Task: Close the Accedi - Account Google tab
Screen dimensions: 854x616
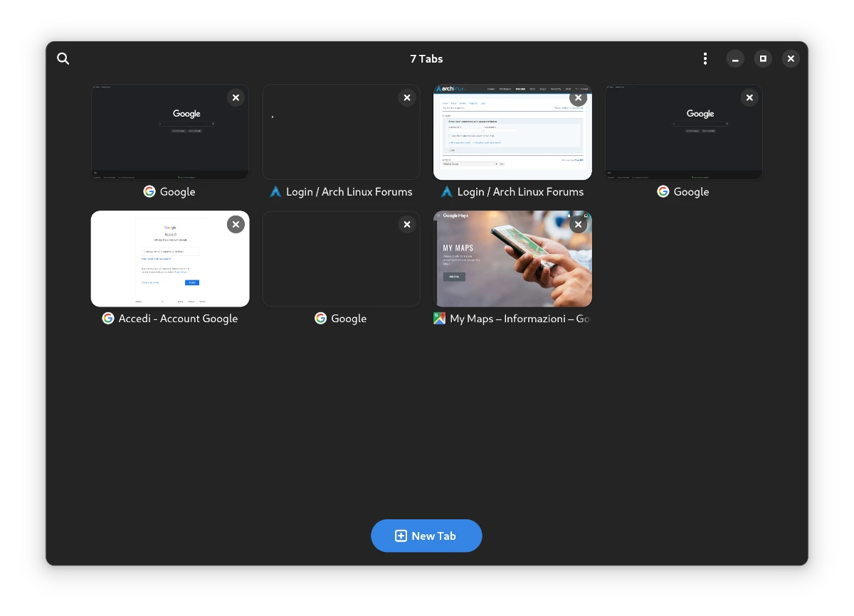Action: click(236, 224)
